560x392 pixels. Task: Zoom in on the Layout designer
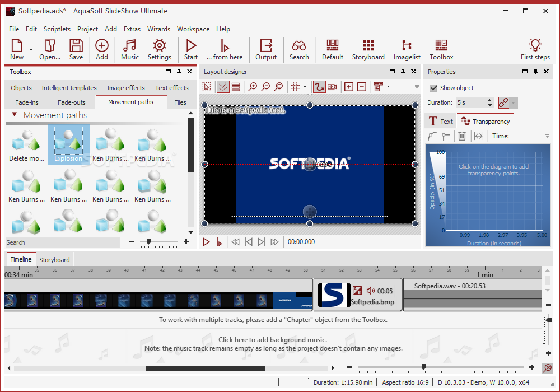click(x=253, y=87)
